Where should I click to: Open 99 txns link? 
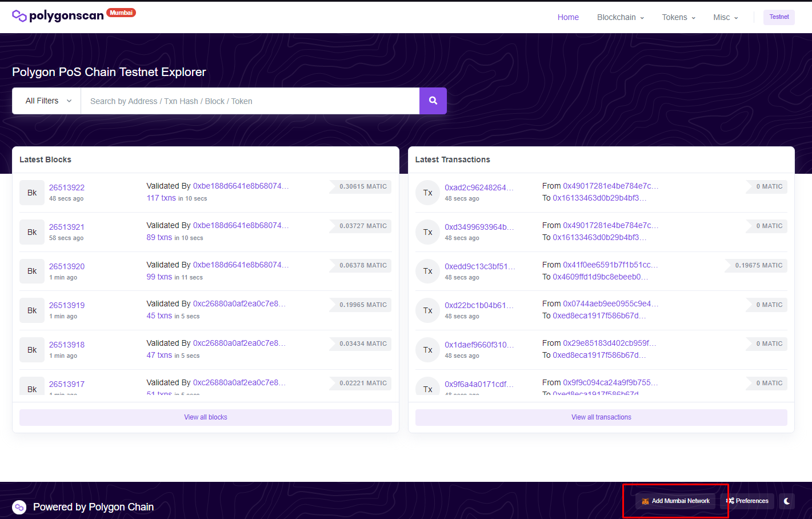(159, 277)
